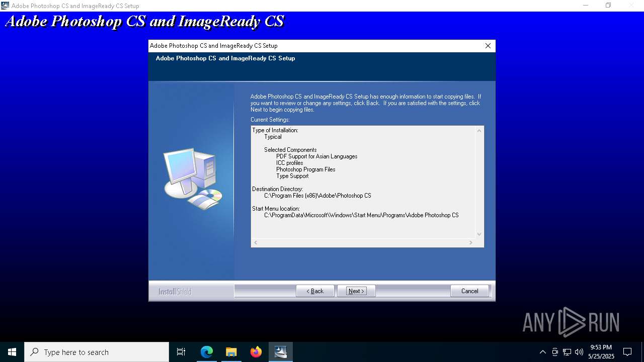
Task: Close the setup dialog window
Action: pos(488,46)
